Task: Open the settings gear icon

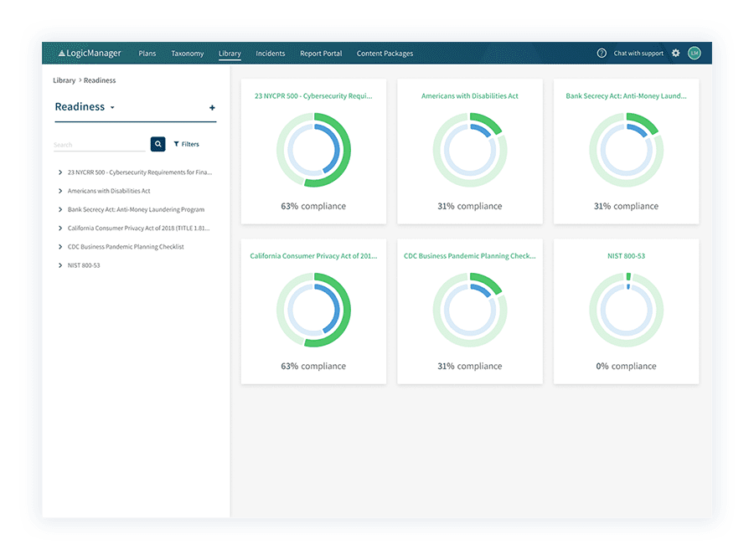Action: pos(675,54)
